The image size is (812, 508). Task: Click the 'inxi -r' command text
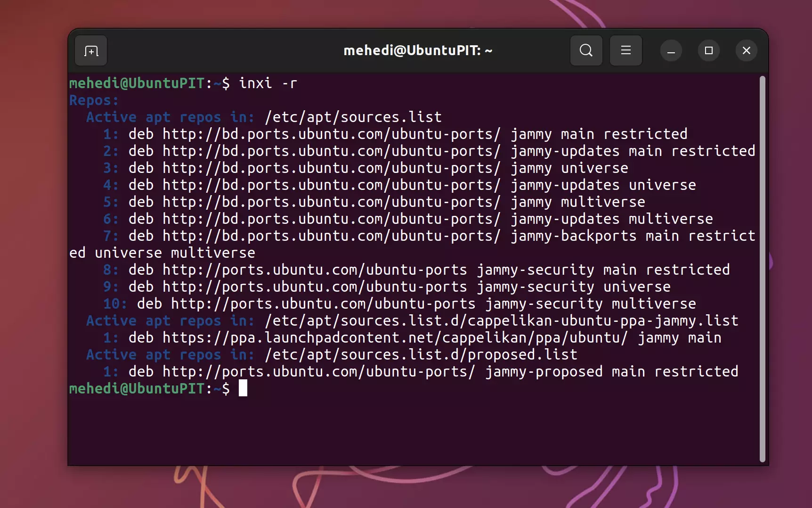click(268, 83)
